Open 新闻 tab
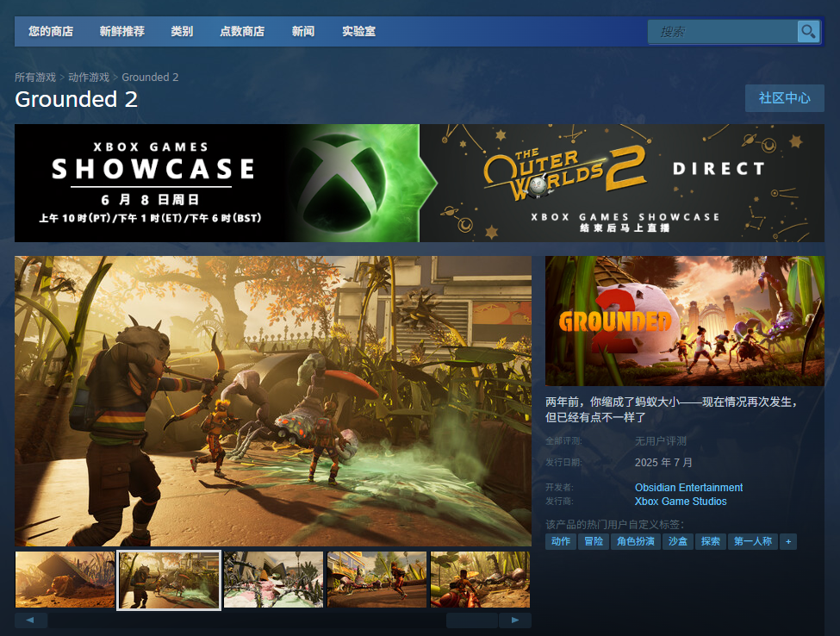Viewport: 840px width, 636px height. point(303,32)
